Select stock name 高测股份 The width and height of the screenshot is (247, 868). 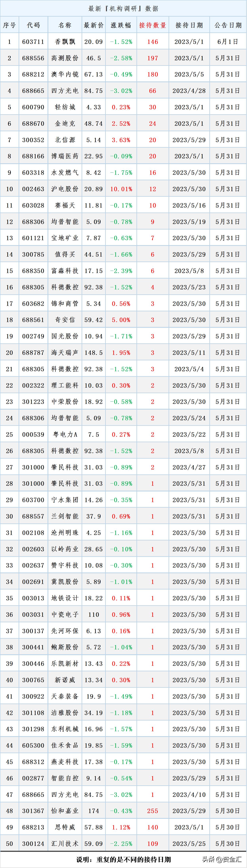65,58
